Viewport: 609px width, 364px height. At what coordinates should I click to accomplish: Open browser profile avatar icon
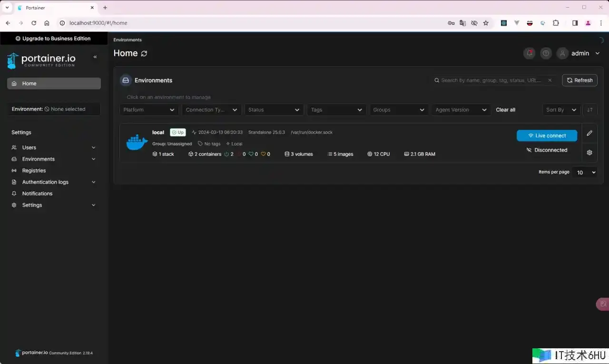tap(588, 23)
